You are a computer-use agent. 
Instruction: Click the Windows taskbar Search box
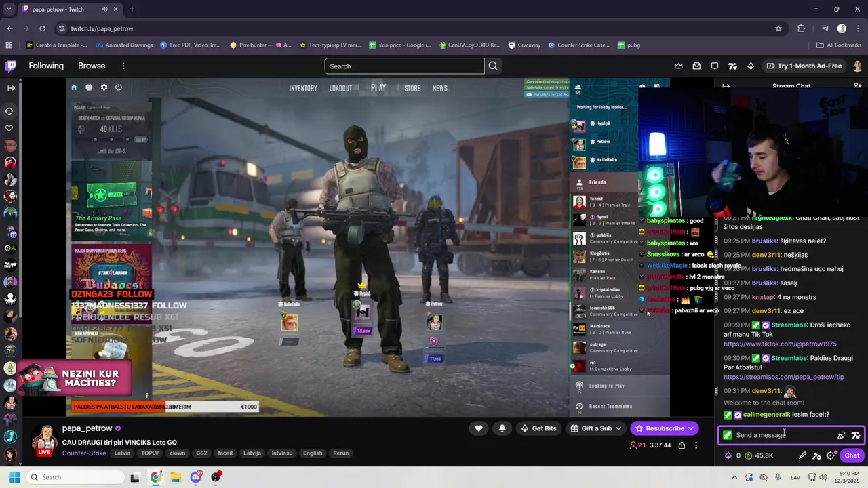(x=75, y=477)
